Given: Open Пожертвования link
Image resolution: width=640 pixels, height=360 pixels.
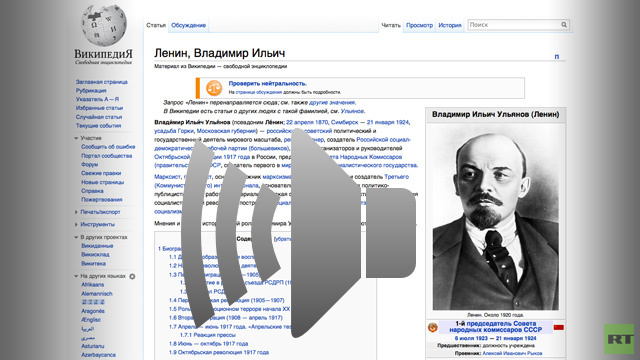Looking at the screenshot, I should [102, 200].
